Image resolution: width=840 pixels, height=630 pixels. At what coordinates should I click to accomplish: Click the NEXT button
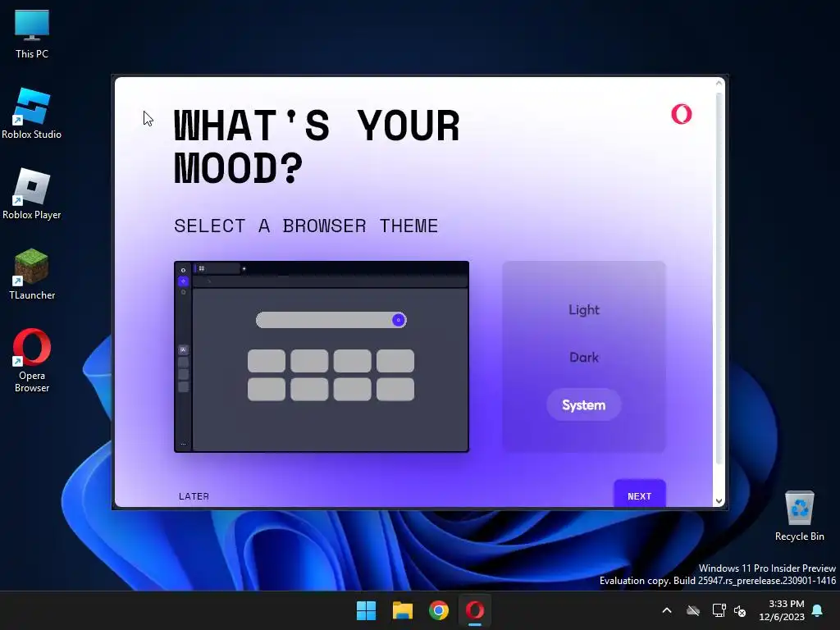point(639,495)
